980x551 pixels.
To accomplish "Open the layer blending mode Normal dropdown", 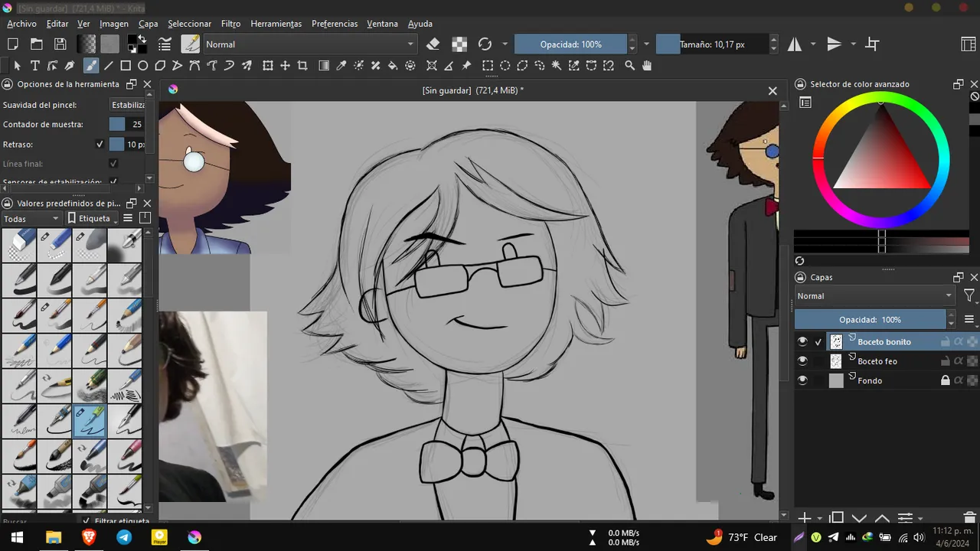I will (874, 296).
